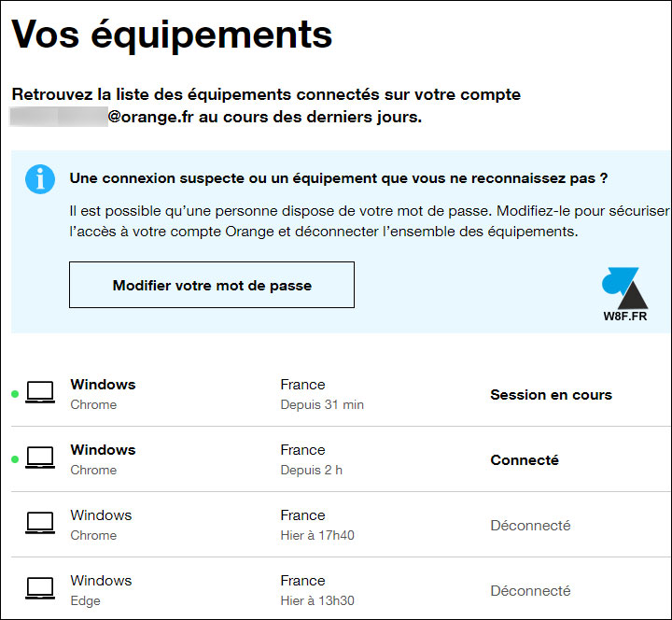Click 'Windows' name in the Connecté row
Image resolution: width=672 pixels, height=620 pixels.
[103, 449]
